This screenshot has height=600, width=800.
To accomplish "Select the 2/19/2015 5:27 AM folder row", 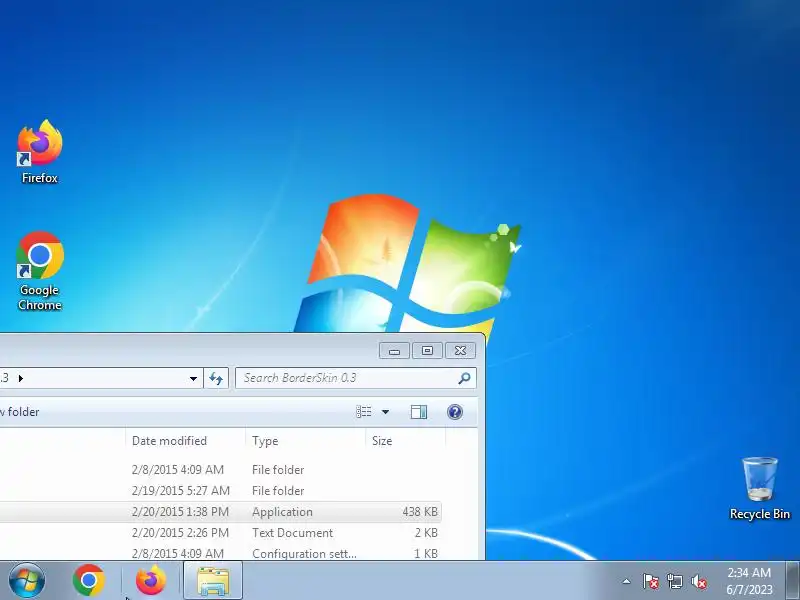I will tap(220, 490).
